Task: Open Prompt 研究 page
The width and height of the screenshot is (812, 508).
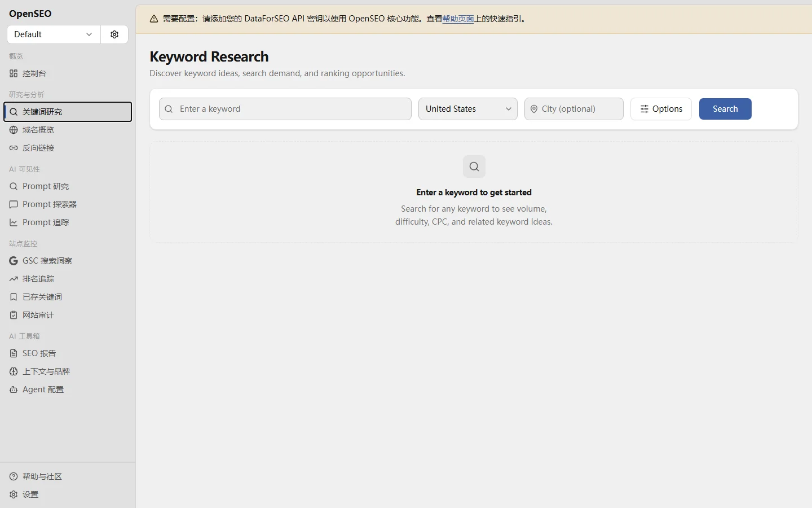Action: pos(68,186)
